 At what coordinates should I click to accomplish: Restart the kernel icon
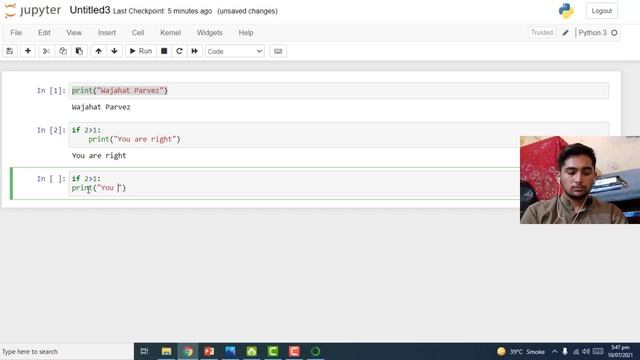(x=179, y=51)
